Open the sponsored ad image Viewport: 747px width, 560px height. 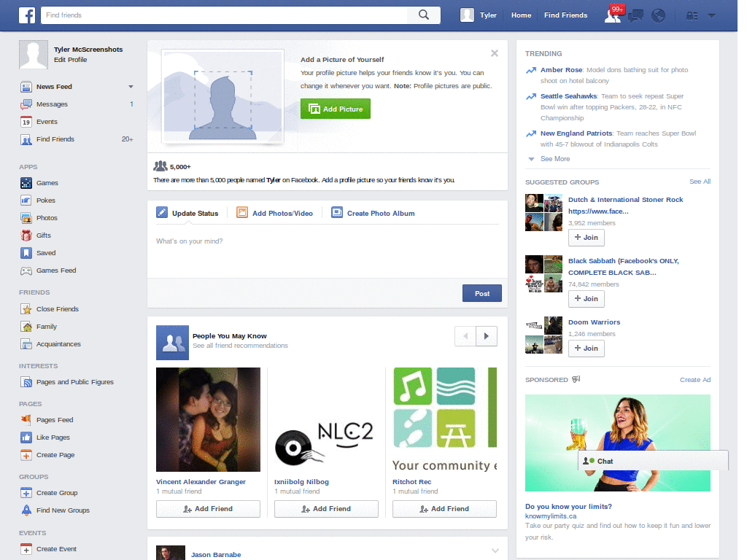tap(617, 443)
